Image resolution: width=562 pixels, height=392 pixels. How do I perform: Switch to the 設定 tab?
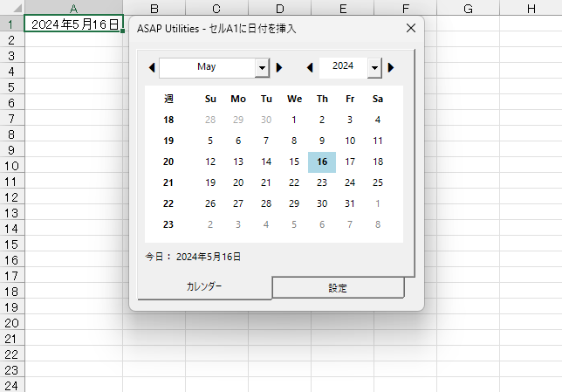pyautogui.click(x=338, y=288)
